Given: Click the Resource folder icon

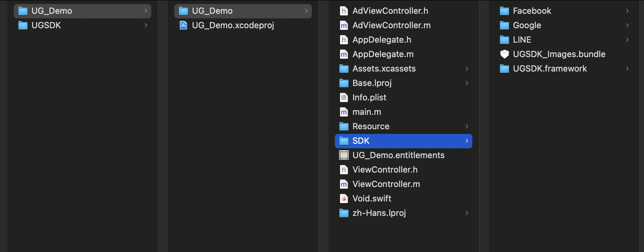Looking at the screenshot, I should tap(344, 127).
